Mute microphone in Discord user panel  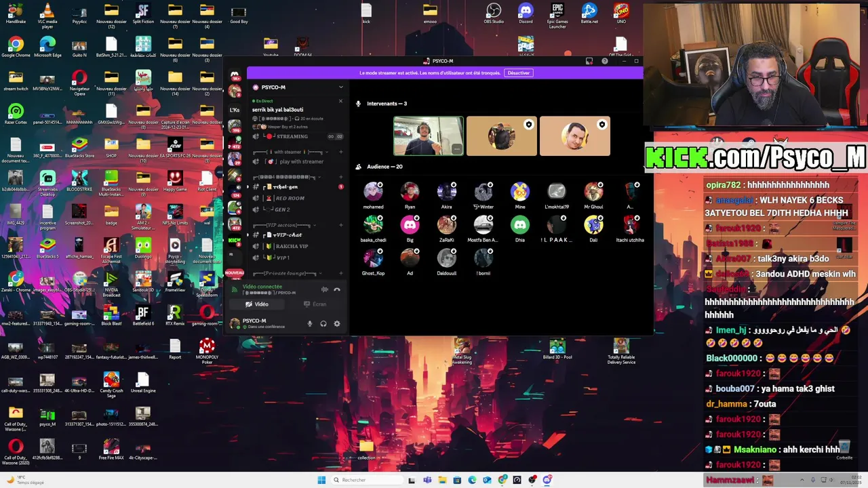(310, 324)
